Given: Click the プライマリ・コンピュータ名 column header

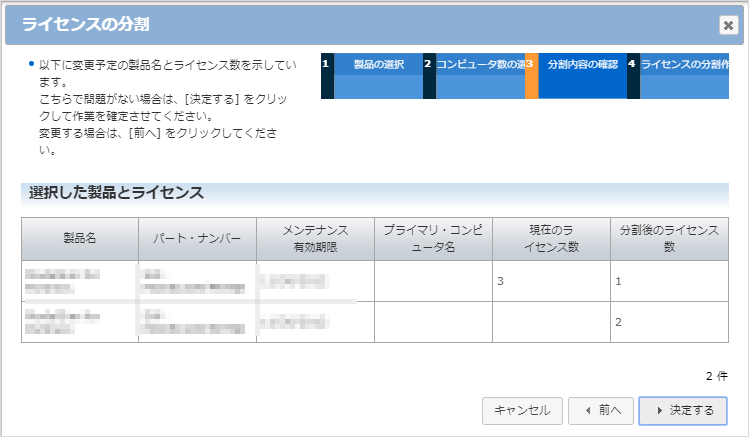Looking at the screenshot, I should [x=433, y=239].
